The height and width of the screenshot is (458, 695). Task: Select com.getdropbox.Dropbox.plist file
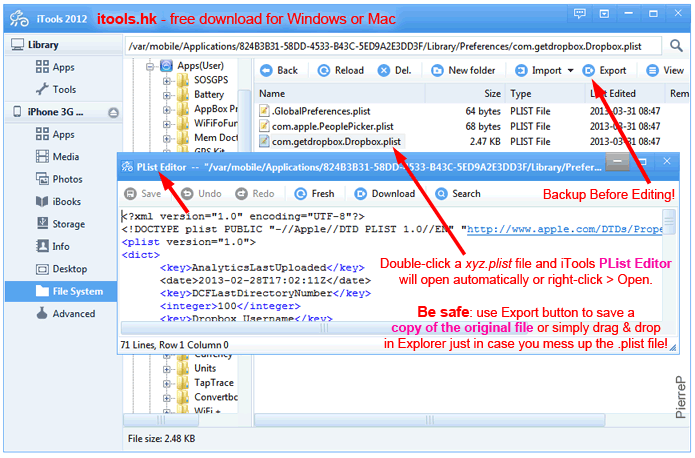click(330, 141)
